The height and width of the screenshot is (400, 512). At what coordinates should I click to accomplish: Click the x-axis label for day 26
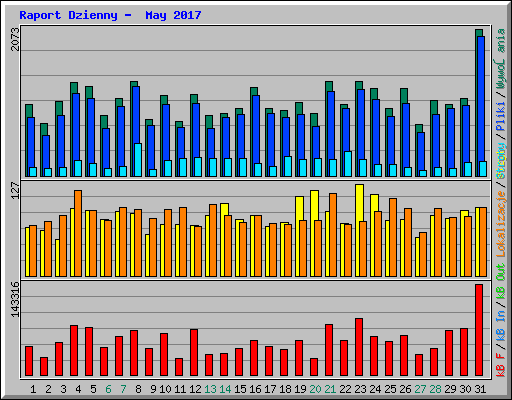pyautogui.click(x=405, y=389)
